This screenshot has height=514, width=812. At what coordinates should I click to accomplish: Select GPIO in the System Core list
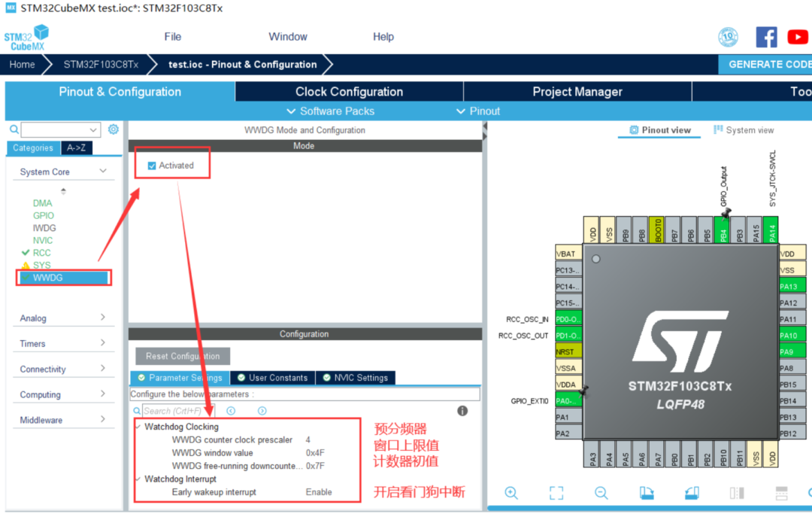[43, 215]
